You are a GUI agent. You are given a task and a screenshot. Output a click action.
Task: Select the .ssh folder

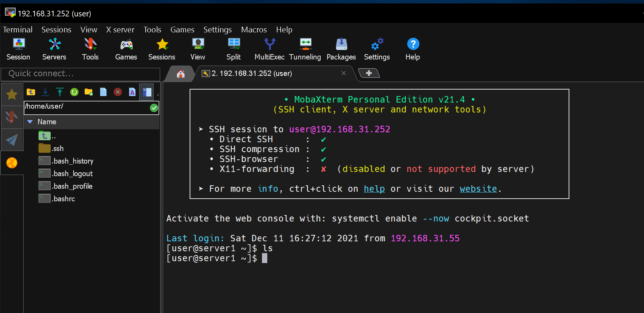click(51, 148)
